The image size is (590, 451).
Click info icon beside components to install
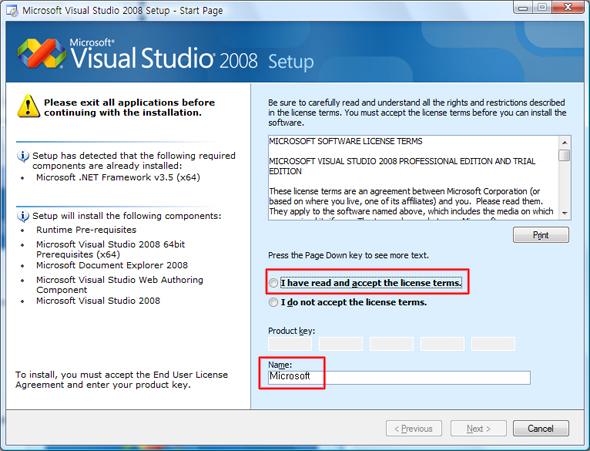click(23, 216)
